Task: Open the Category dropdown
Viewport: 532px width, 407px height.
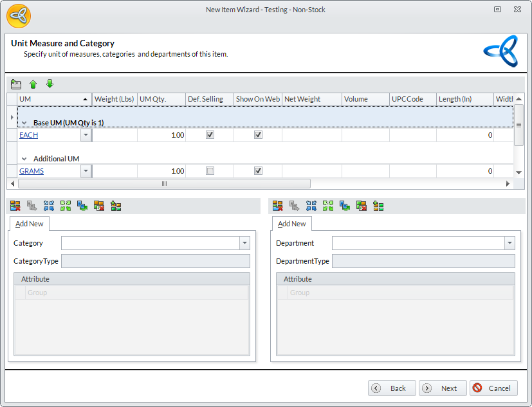Action: (244, 243)
